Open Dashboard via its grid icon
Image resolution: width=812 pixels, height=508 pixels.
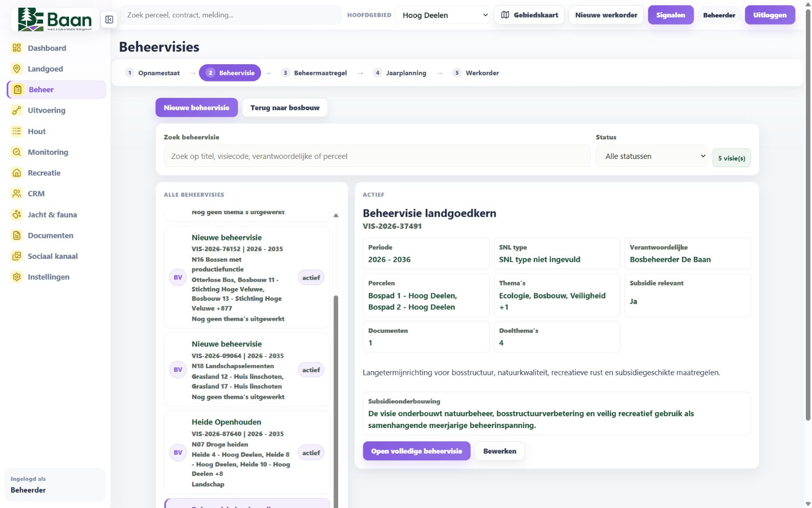(x=17, y=48)
